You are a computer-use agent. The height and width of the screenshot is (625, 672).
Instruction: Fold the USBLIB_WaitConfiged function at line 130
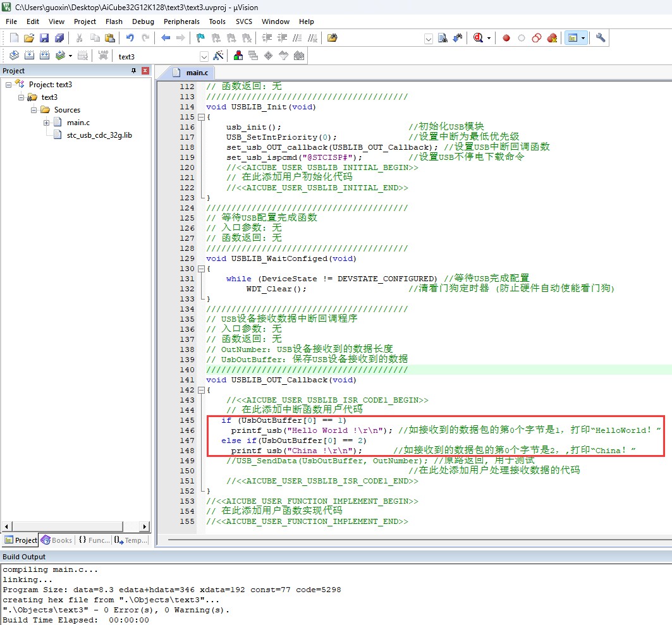(x=201, y=269)
